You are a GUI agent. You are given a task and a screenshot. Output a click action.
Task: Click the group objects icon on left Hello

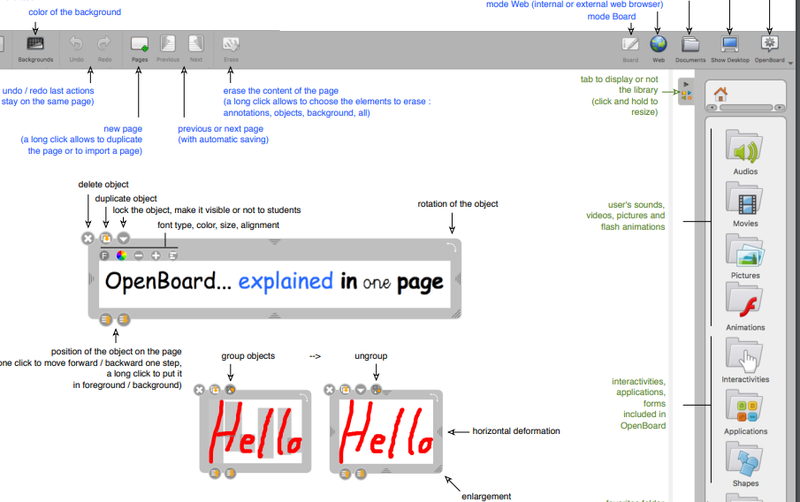click(x=231, y=390)
